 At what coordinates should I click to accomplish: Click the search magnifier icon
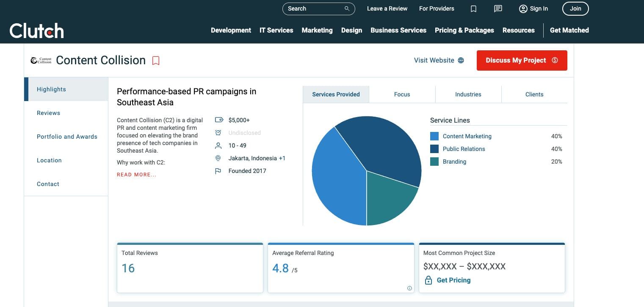coord(347,8)
